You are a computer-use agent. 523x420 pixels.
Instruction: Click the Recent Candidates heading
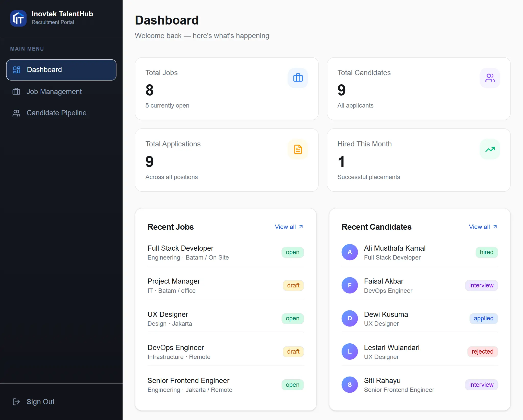click(376, 227)
